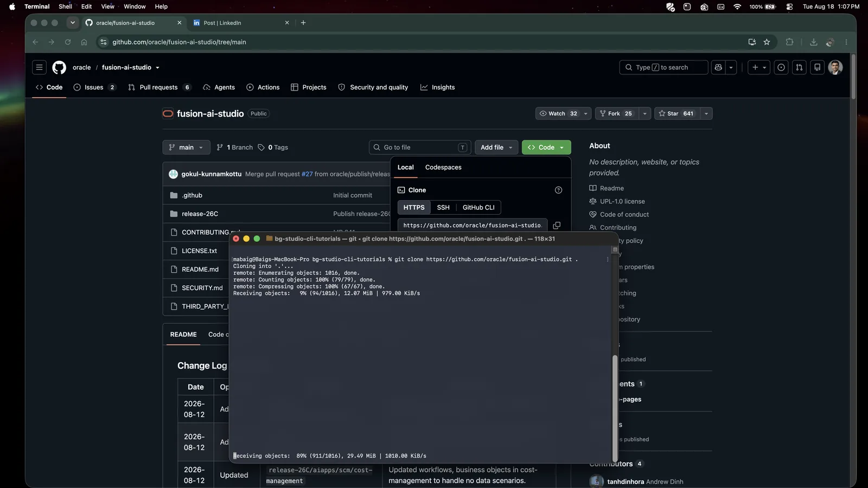Open new browser tab
Screen dimensions: 868x488
point(303,23)
